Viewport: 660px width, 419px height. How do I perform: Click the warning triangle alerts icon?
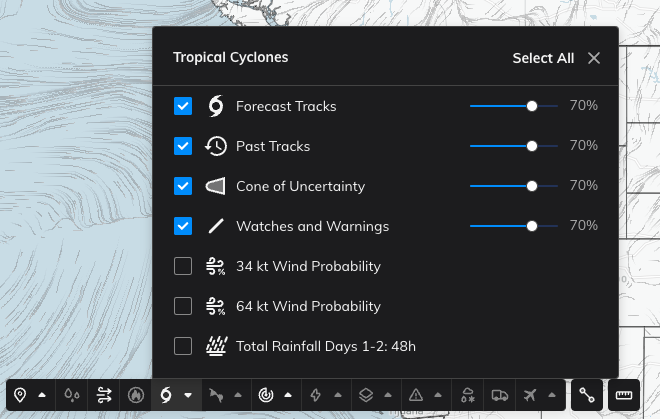coord(415,395)
